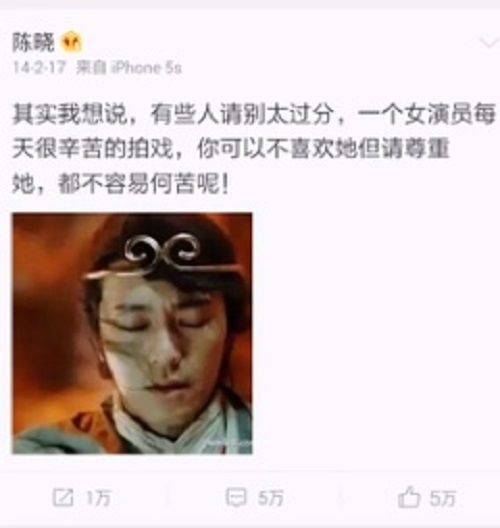The height and width of the screenshot is (528, 500).
Task: Expand the post options chevron
Action: 489,43
